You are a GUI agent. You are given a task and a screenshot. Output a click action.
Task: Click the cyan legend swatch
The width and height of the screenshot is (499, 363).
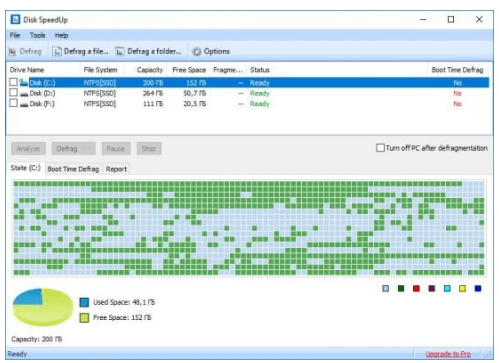tap(447, 288)
